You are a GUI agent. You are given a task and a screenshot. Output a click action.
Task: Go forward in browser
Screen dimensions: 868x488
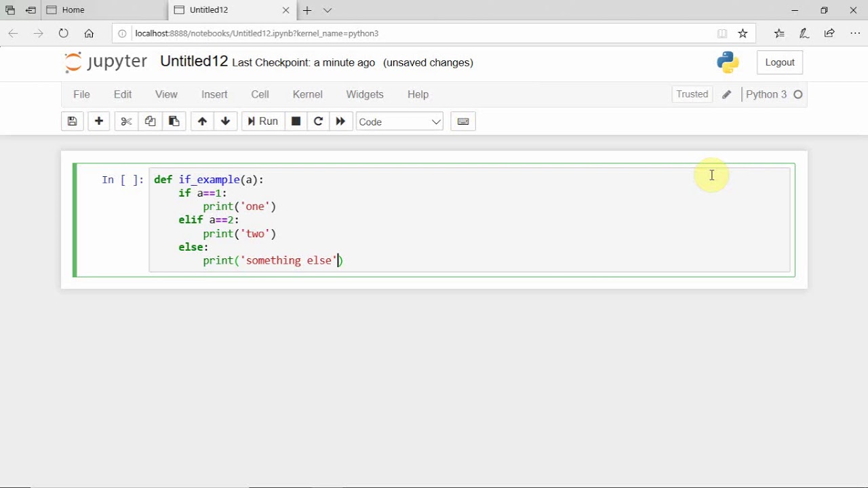(38, 33)
